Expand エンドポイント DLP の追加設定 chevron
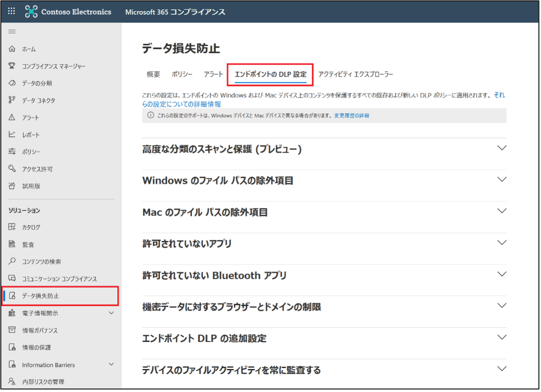 click(502, 337)
